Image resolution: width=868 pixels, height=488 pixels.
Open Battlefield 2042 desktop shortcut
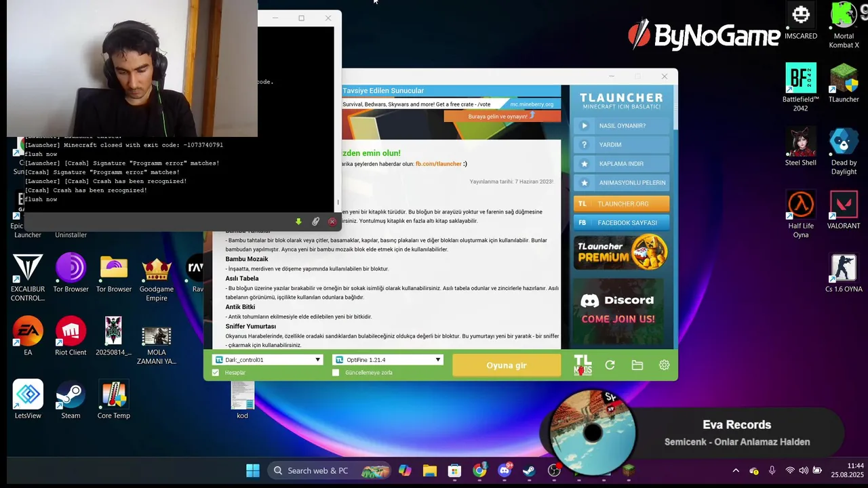[x=801, y=87]
